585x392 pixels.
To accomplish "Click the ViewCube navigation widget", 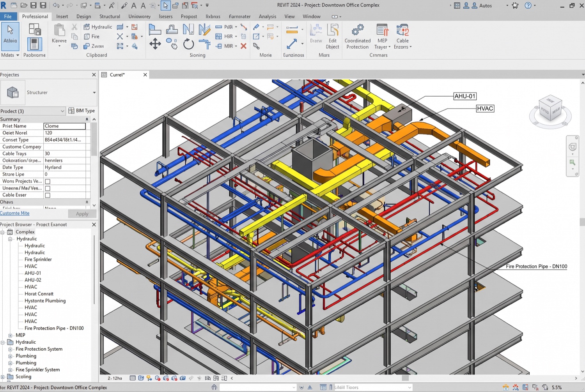I will click(x=550, y=112).
